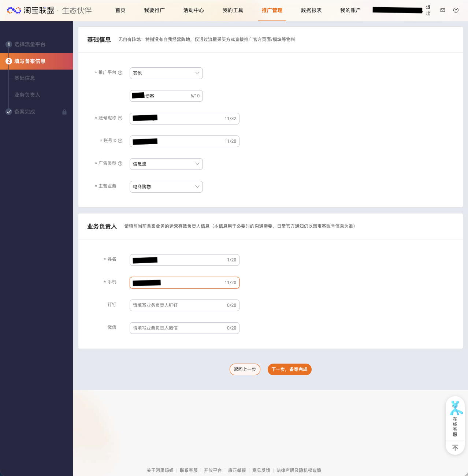This screenshot has height=476, width=468.
Task: Click the checkmark icon on 备案完成 step
Action: tap(9, 112)
